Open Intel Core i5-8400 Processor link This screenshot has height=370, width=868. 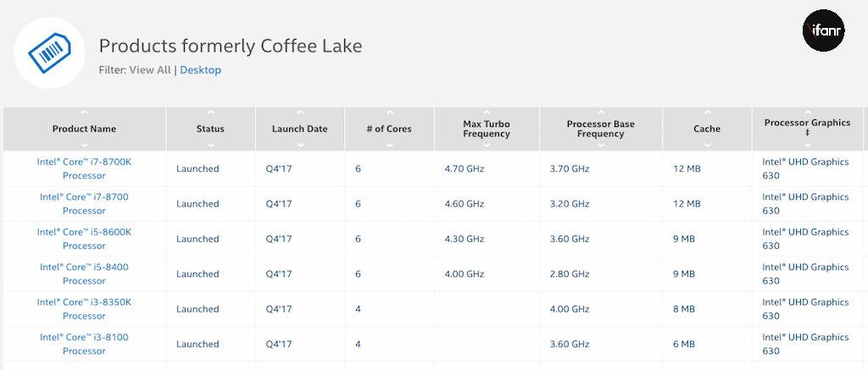click(x=84, y=273)
